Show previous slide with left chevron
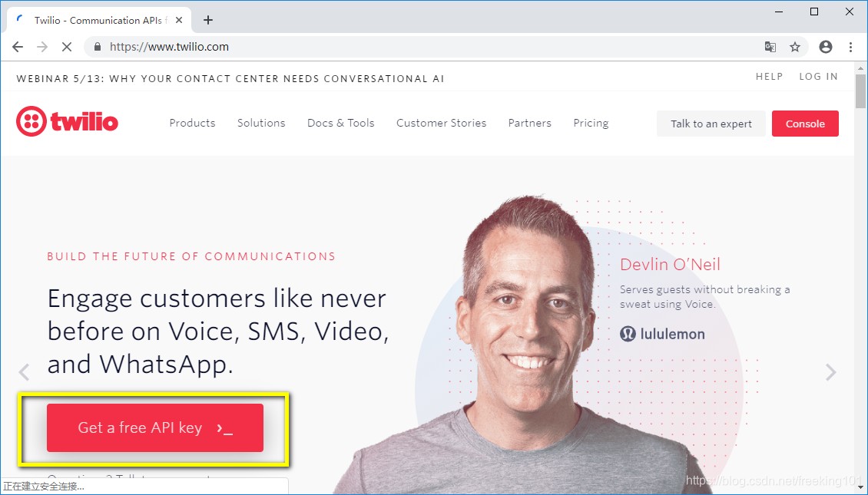 coord(24,372)
